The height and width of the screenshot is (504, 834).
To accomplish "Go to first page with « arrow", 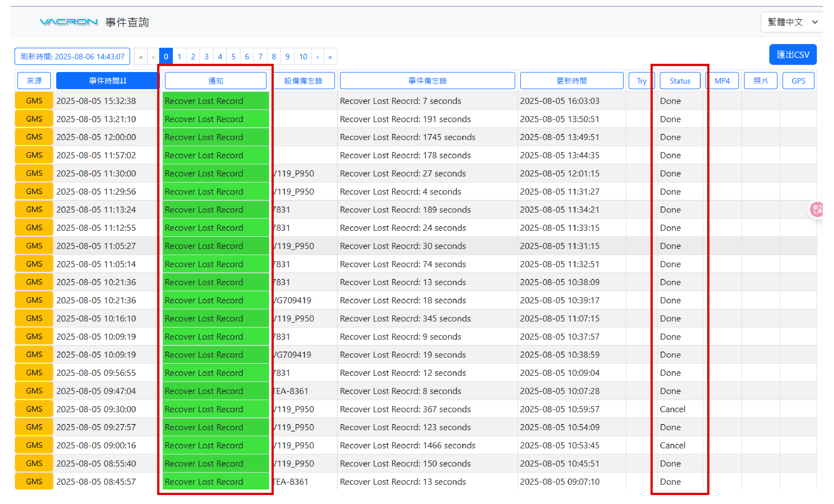I will pyautogui.click(x=141, y=56).
